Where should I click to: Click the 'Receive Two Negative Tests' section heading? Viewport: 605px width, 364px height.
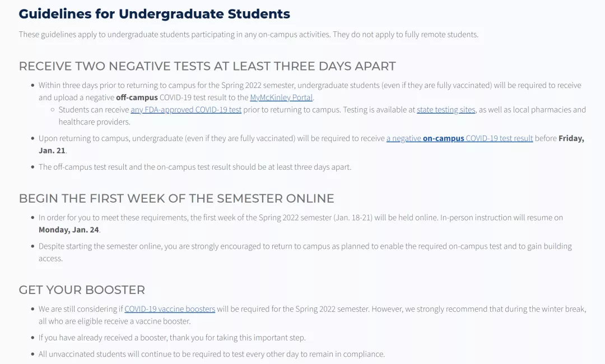point(207,66)
